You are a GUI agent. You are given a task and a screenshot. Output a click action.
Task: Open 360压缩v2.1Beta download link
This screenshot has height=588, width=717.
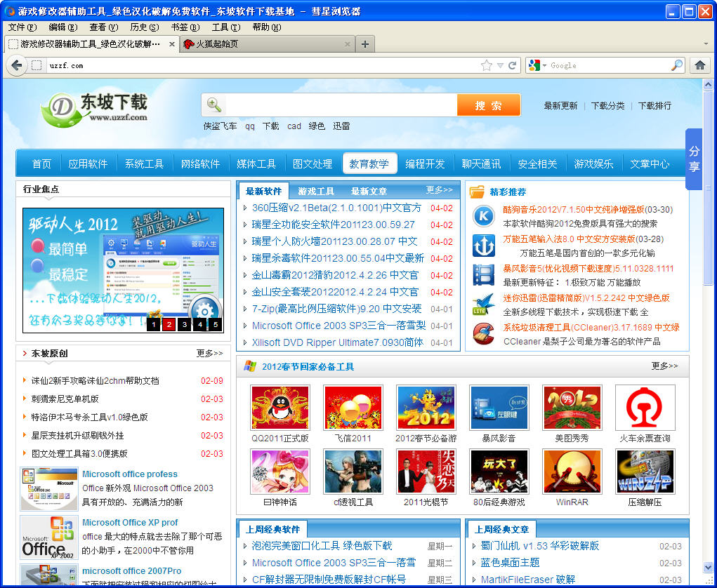[x=336, y=208]
